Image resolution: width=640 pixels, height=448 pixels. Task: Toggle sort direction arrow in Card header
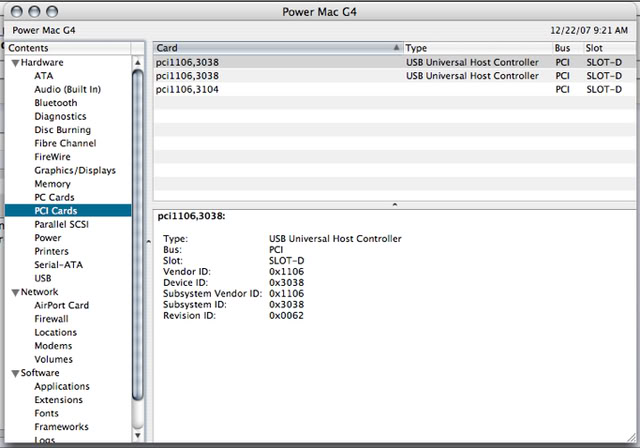pyautogui.click(x=396, y=47)
